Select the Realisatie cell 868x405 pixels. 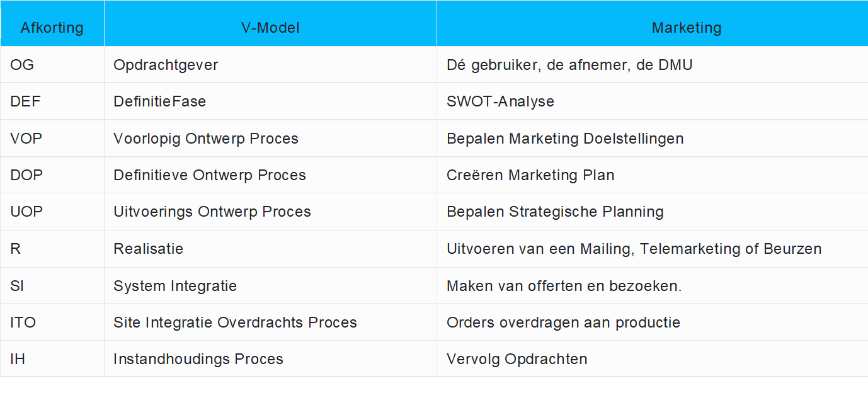[x=148, y=249]
